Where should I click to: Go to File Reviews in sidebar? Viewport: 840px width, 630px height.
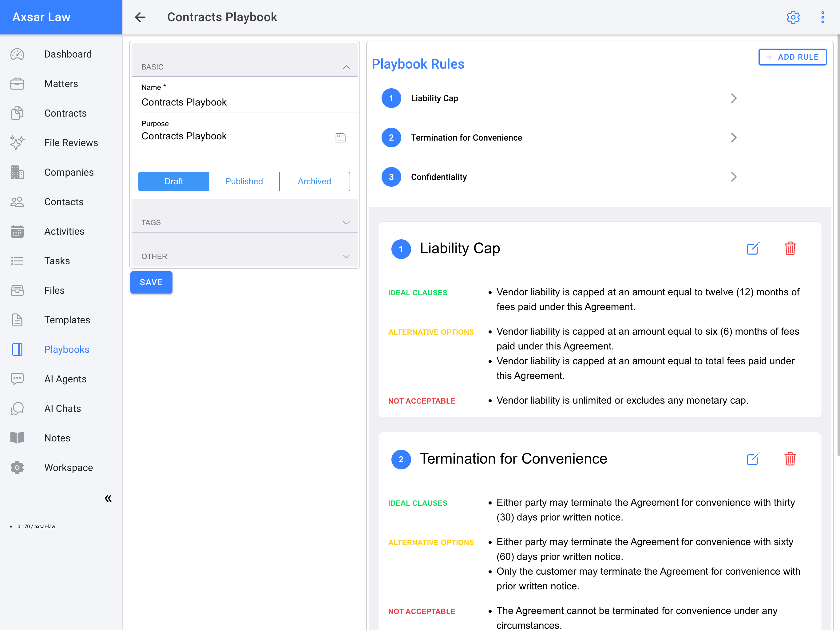point(71,142)
